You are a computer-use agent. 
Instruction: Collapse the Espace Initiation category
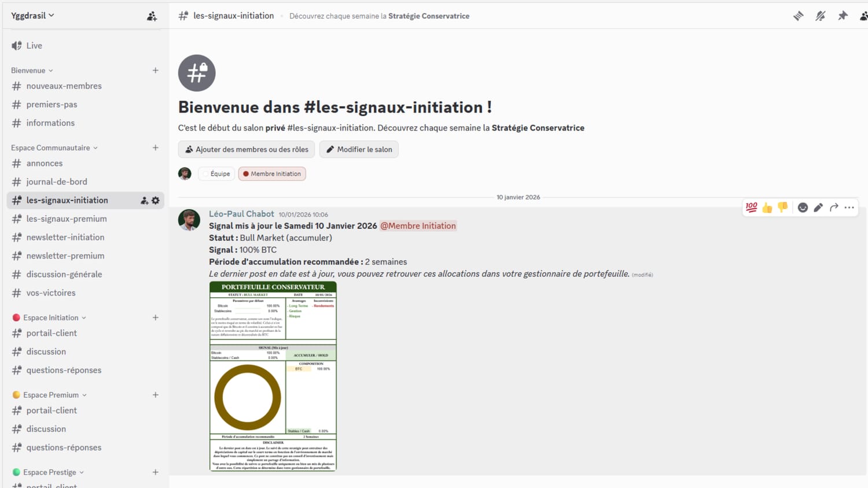[x=49, y=318]
